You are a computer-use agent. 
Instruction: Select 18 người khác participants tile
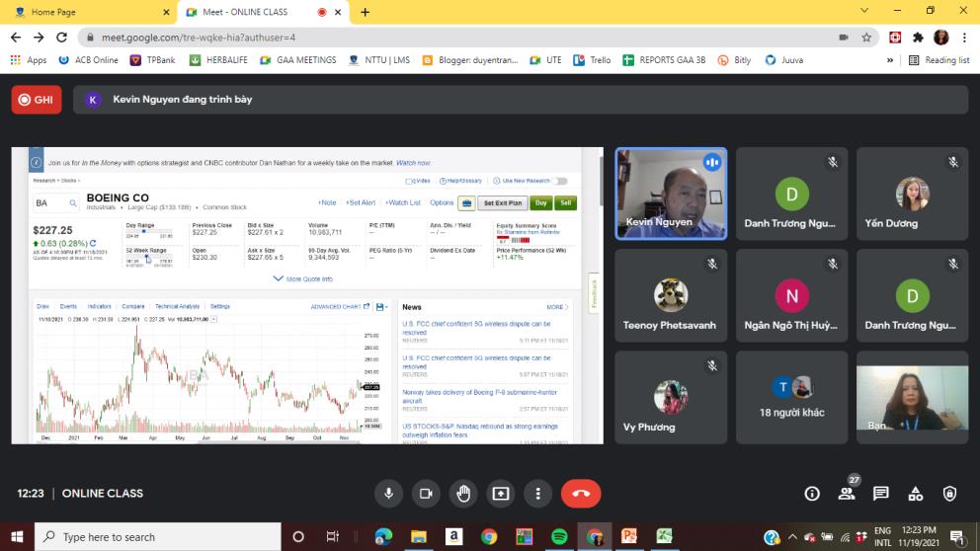click(x=791, y=397)
